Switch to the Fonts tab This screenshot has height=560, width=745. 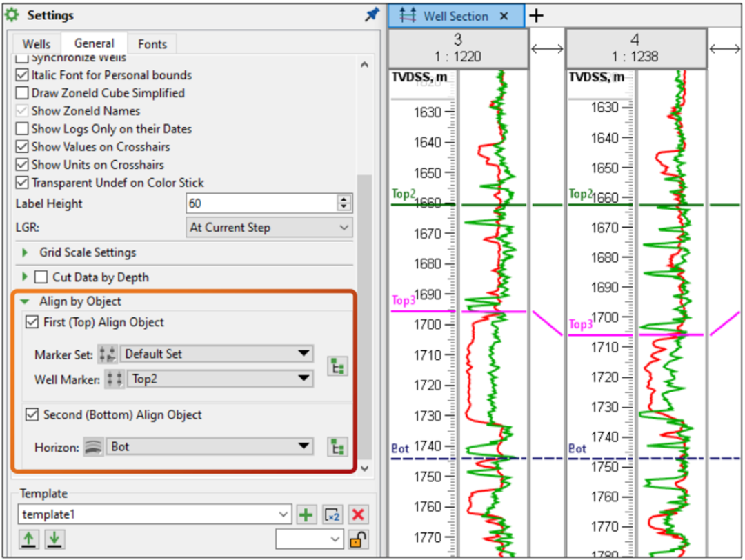tap(152, 44)
